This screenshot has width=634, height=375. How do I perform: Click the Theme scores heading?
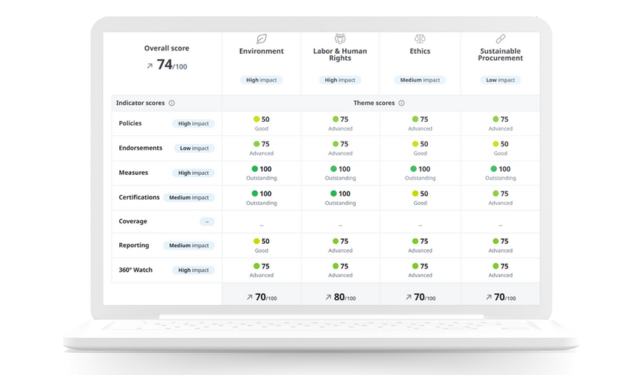click(x=374, y=103)
